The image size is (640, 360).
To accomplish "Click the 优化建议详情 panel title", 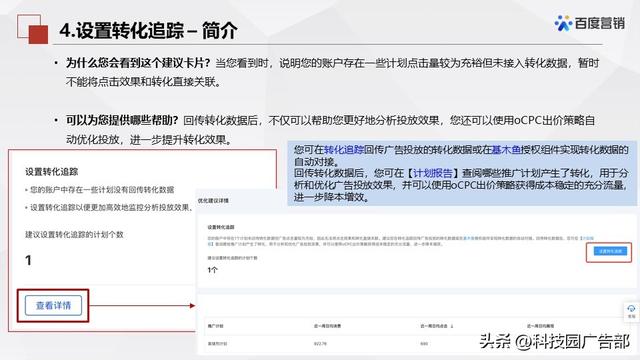I will point(213,200).
